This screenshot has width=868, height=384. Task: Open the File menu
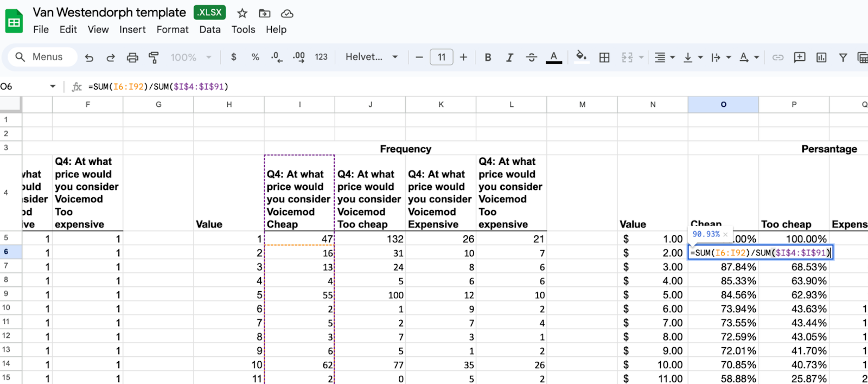click(x=41, y=29)
